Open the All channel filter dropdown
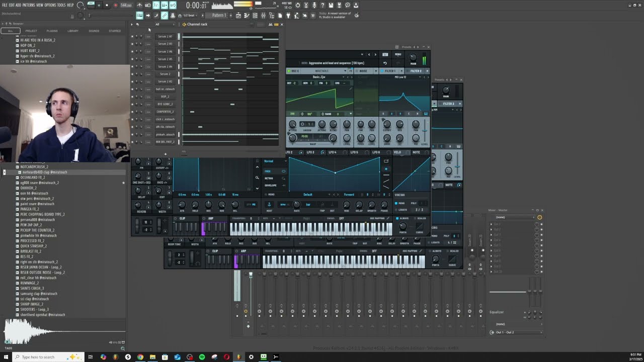This screenshot has width=644, height=362. point(165,24)
